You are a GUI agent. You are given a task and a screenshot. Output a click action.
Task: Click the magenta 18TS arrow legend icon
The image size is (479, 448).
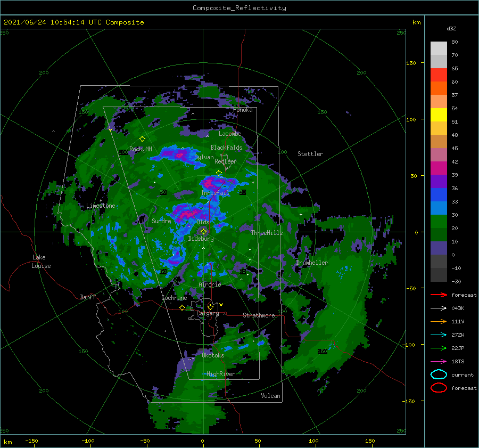point(439,362)
